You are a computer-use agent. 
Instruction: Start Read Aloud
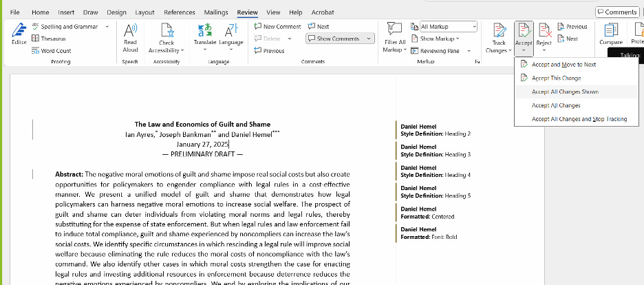(130, 38)
